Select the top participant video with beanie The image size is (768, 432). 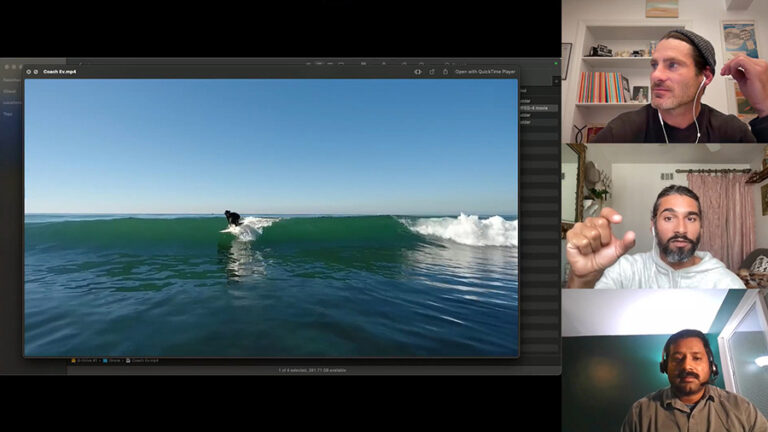click(x=664, y=71)
